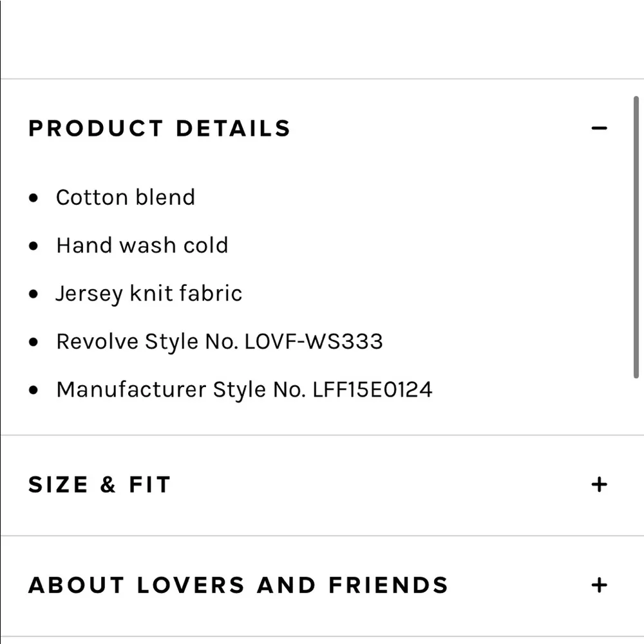This screenshot has height=644, width=644.
Task: Click the SIZE & FIT section heading
Action: click(x=100, y=484)
